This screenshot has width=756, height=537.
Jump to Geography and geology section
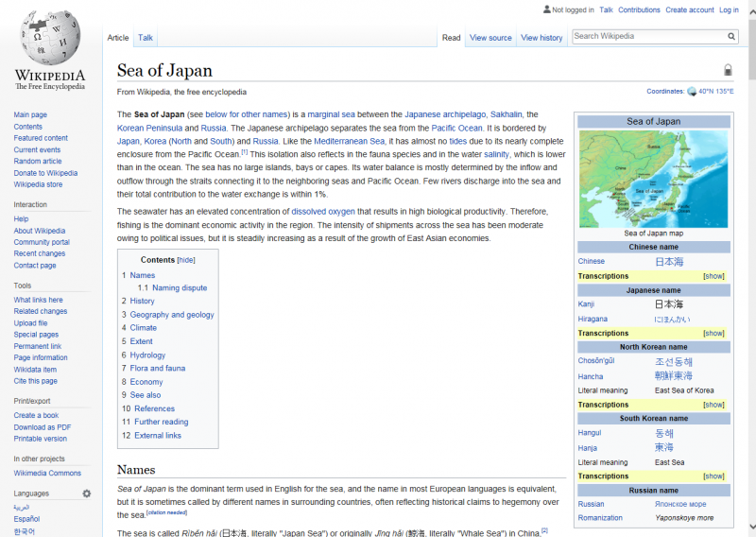click(x=172, y=315)
